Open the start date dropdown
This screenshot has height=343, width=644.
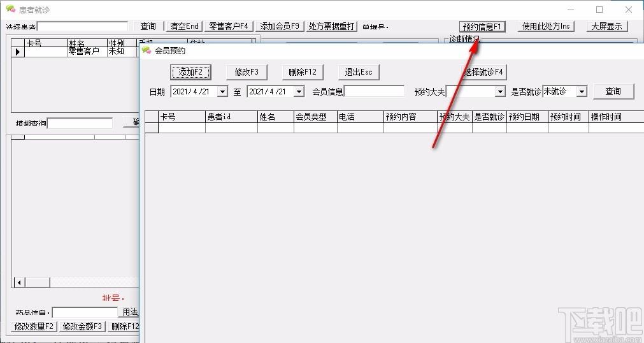click(x=222, y=92)
